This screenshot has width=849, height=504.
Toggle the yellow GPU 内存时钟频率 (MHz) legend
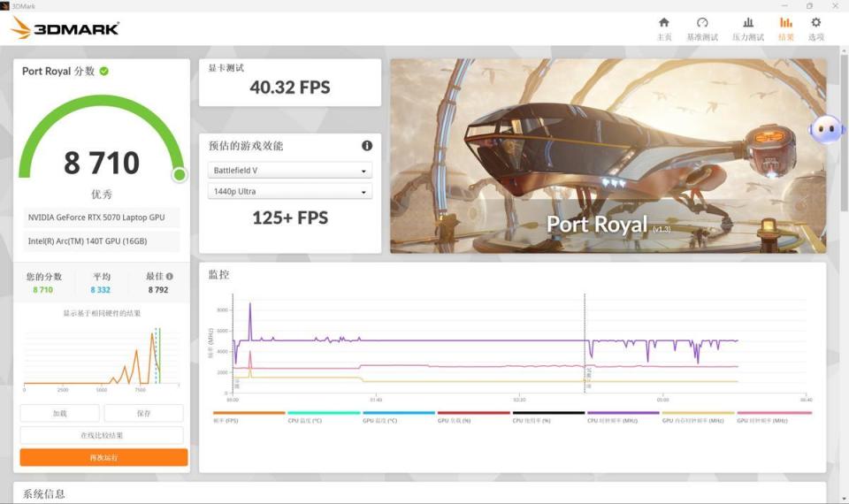698,416
